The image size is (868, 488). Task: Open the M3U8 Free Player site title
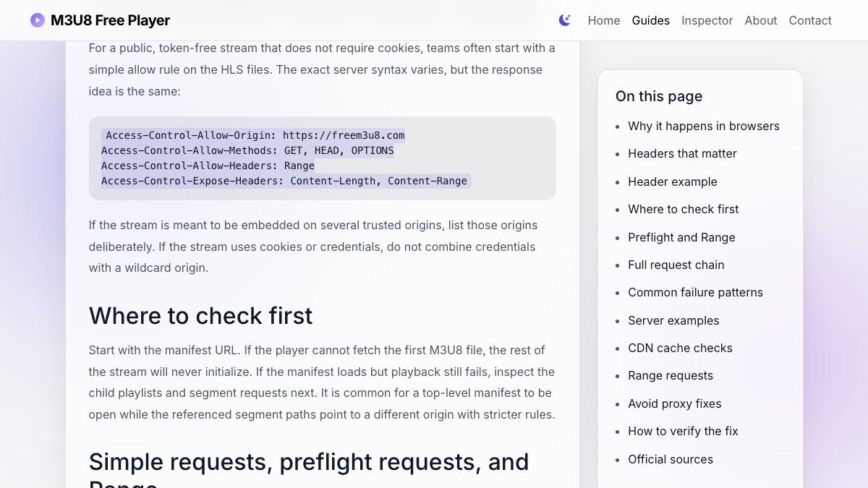[x=110, y=20]
